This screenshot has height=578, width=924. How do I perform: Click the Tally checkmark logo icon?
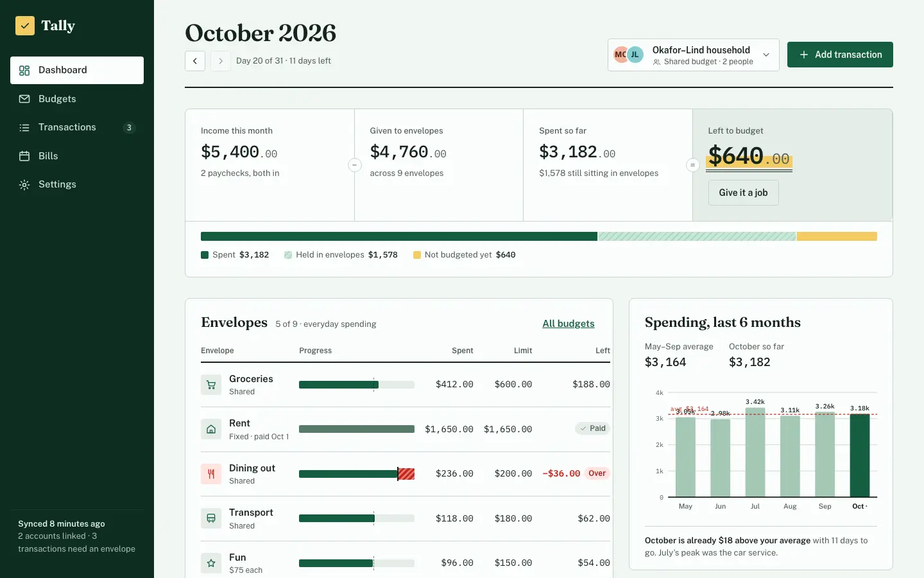(x=25, y=26)
